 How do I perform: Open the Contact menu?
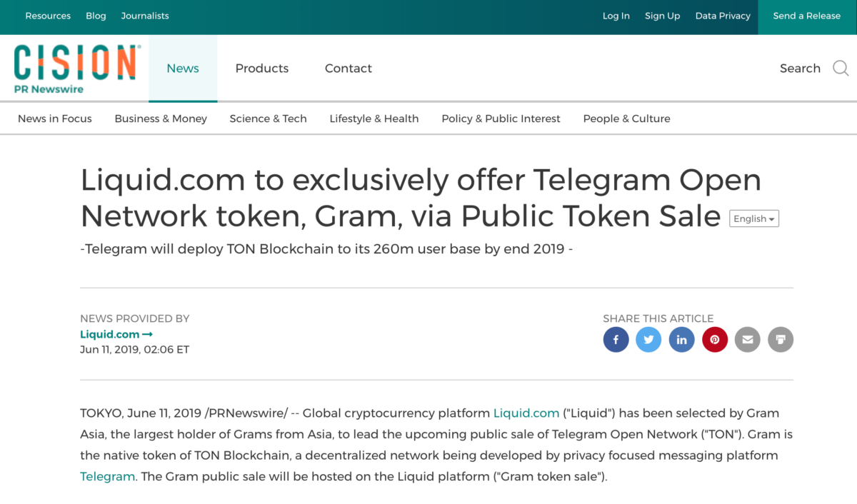349,69
